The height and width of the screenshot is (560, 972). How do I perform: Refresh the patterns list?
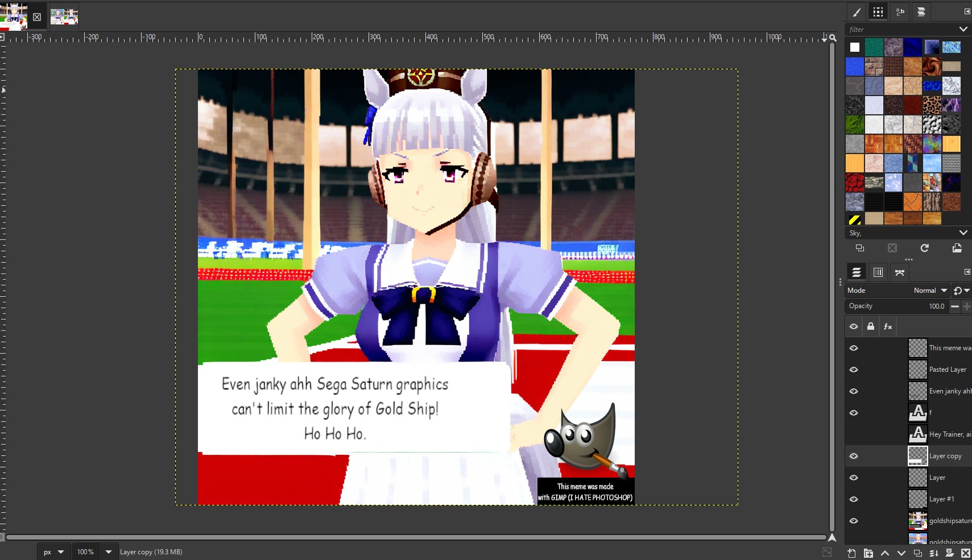[x=925, y=248]
